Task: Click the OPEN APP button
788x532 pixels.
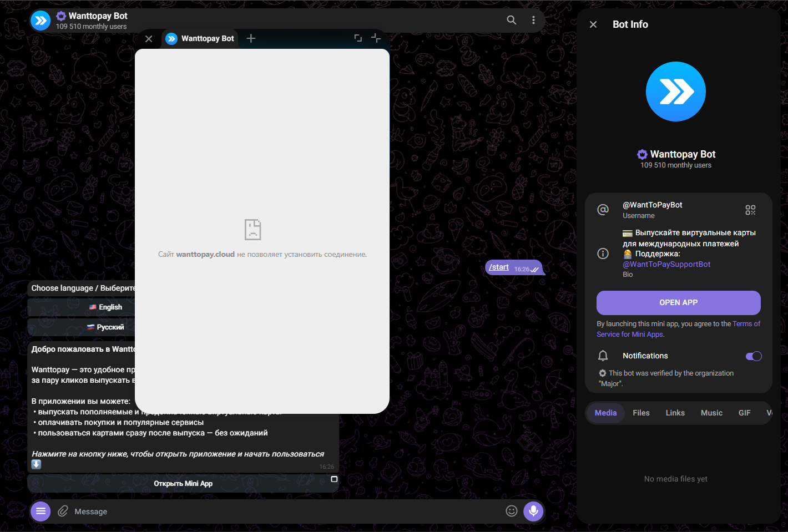Action: coord(679,303)
